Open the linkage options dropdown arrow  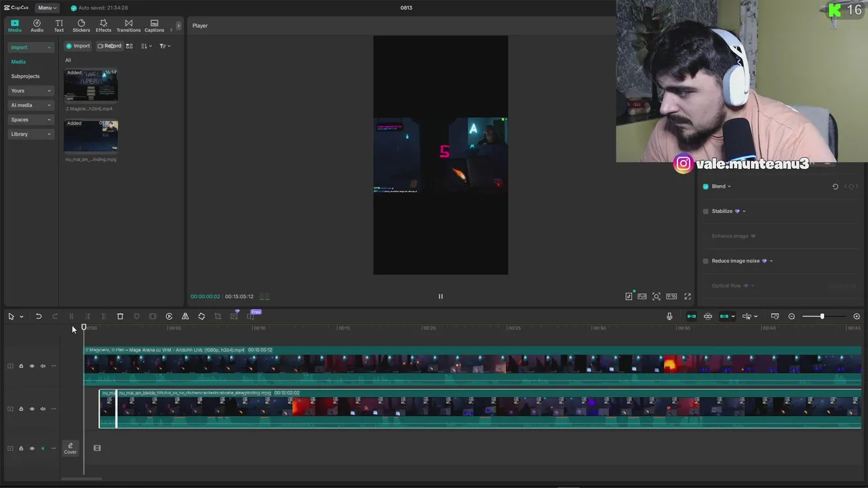733,317
